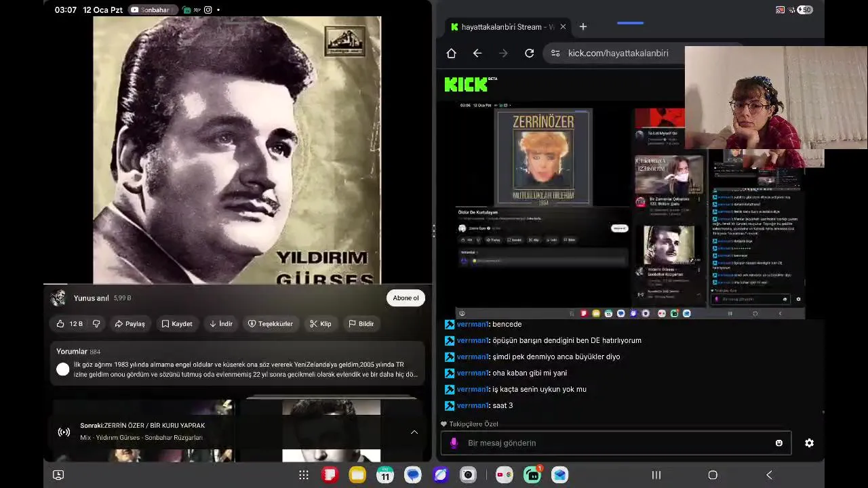Image resolution: width=868 pixels, height=488 pixels.
Task: Download the video with İndir
Action: point(221,324)
